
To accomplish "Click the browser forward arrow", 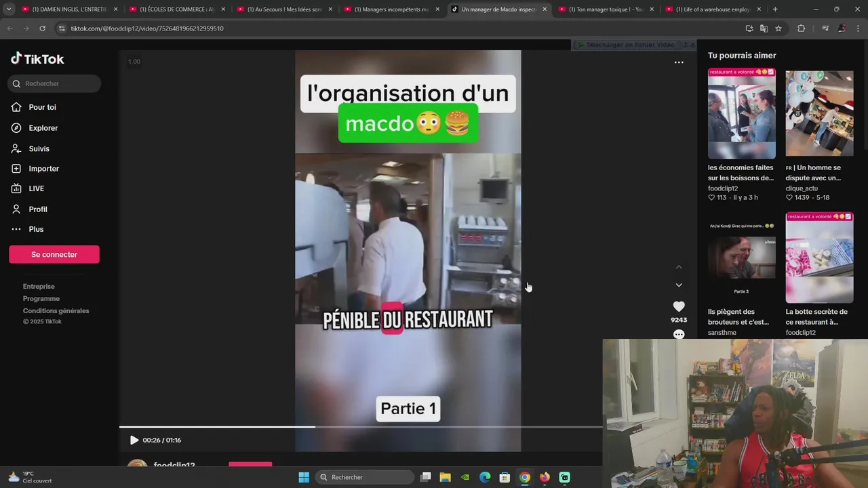I will (x=26, y=28).
